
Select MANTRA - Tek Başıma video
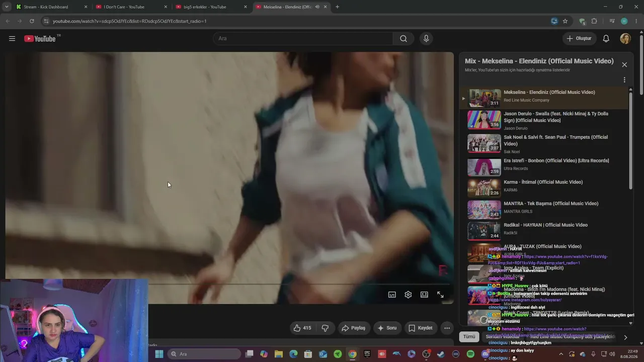[544, 210]
